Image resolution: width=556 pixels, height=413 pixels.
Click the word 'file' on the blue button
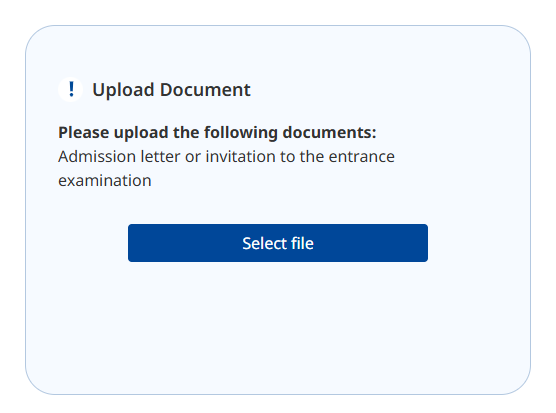pos(302,243)
